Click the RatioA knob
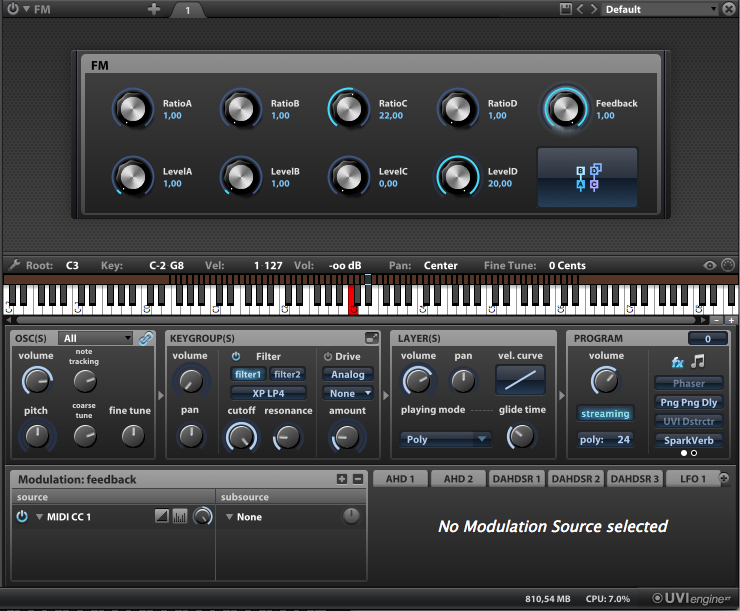This screenshot has width=740, height=611. pyautogui.click(x=133, y=109)
